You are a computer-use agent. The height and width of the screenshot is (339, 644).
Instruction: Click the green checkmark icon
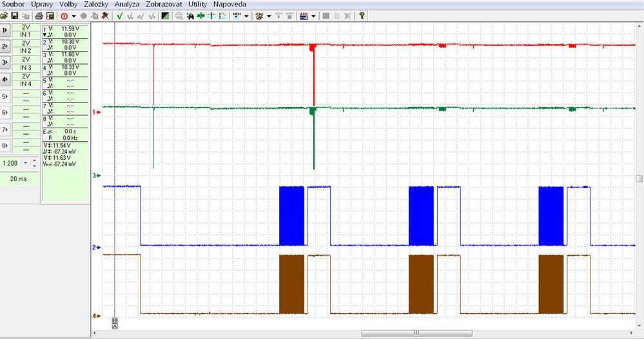[x=119, y=16]
